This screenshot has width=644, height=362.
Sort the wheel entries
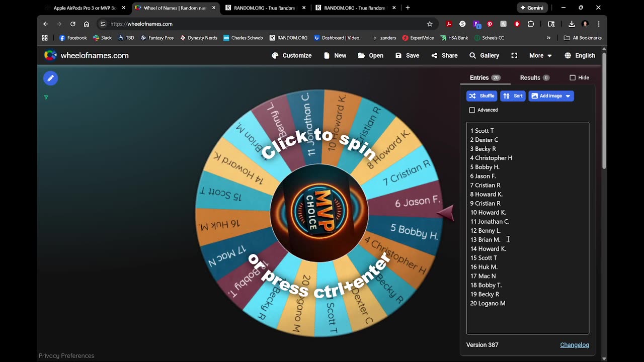pyautogui.click(x=513, y=96)
